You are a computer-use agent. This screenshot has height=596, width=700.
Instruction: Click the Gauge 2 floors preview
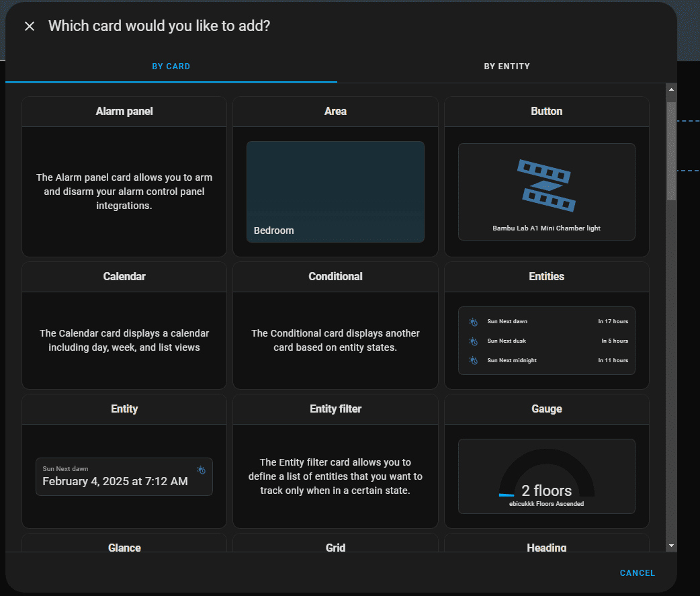546,476
